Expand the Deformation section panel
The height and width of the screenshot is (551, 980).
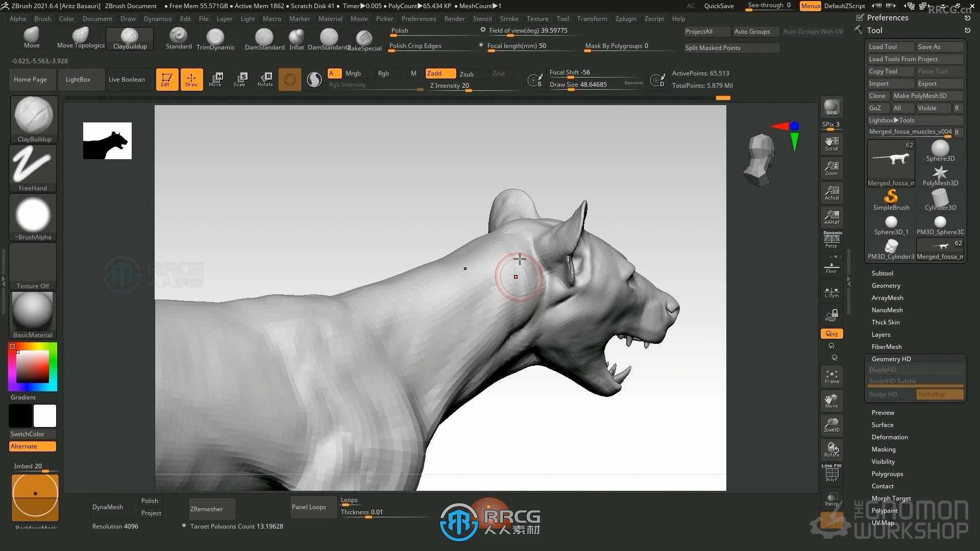890,437
